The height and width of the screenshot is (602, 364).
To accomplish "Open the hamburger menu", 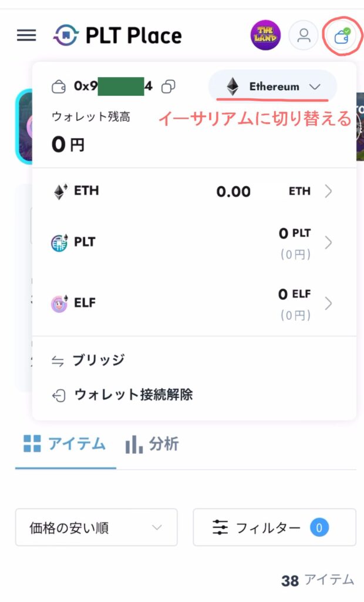I will click(x=26, y=35).
